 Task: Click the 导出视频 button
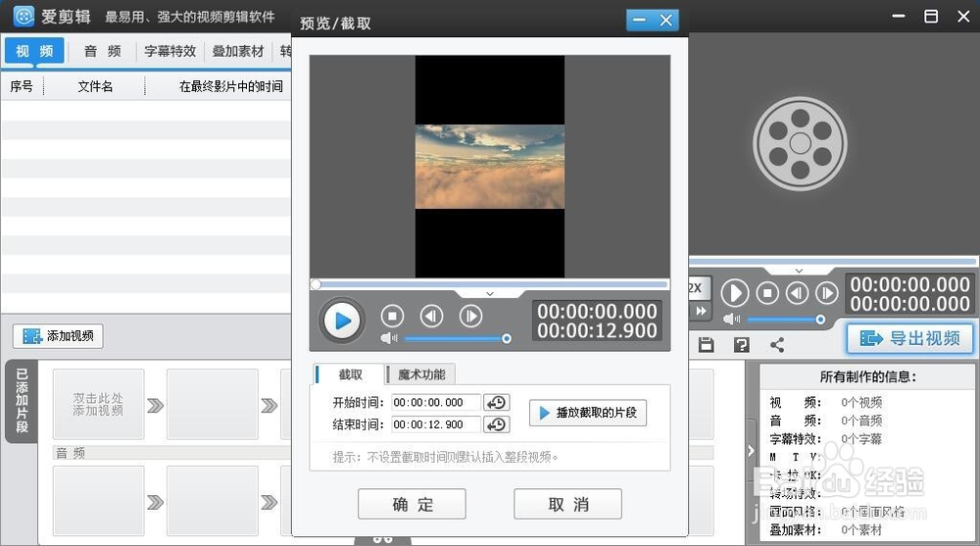pos(910,338)
